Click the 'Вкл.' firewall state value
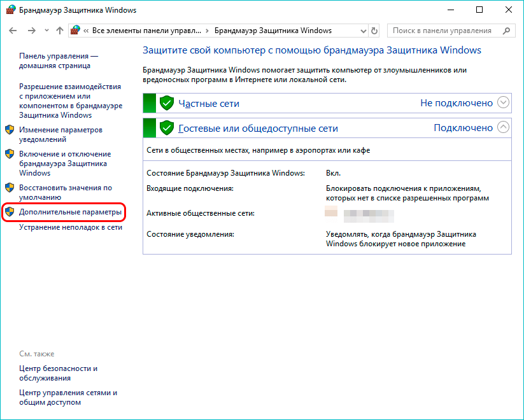 pyautogui.click(x=333, y=173)
